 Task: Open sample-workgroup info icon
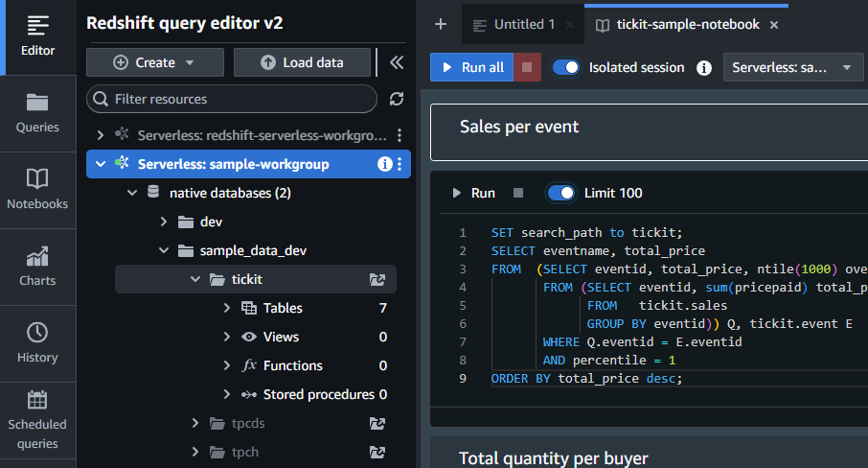coord(385,164)
